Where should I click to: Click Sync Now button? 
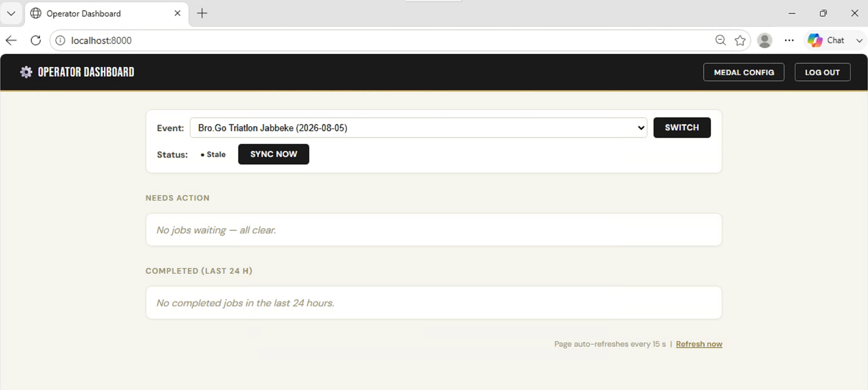coord(273,154)
